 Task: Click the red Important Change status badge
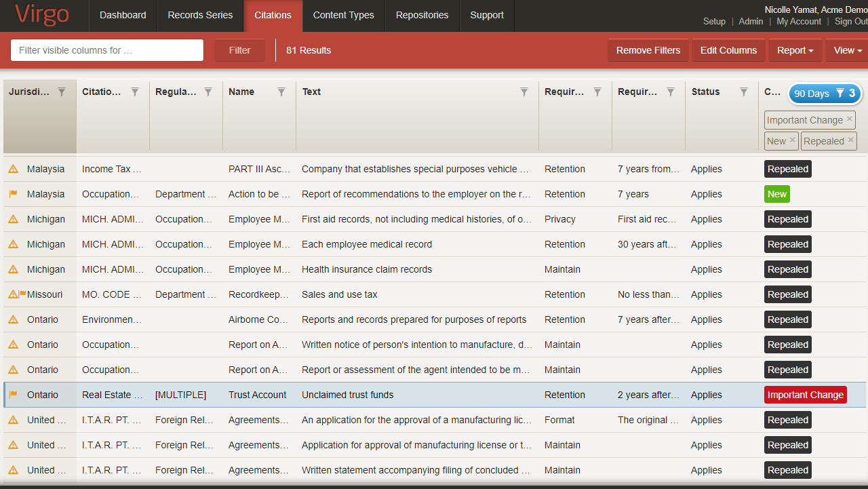coord(805,395)
